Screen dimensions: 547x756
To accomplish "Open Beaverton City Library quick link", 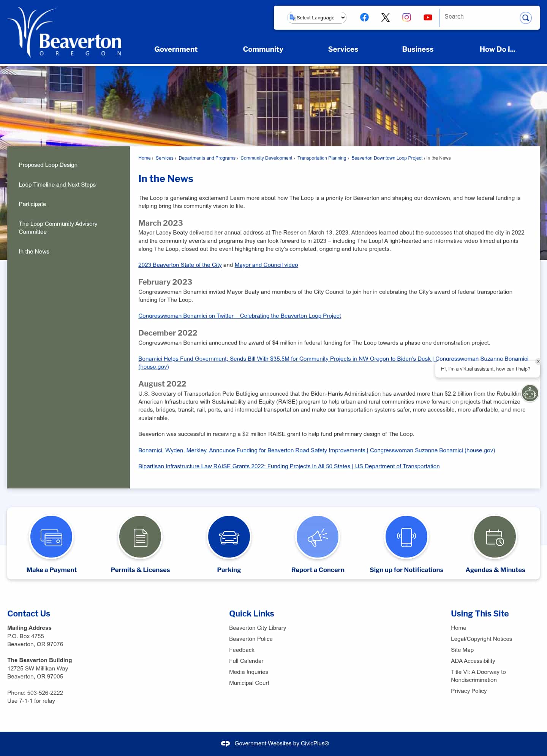I will pyautogui.click(x=258, y=628).
